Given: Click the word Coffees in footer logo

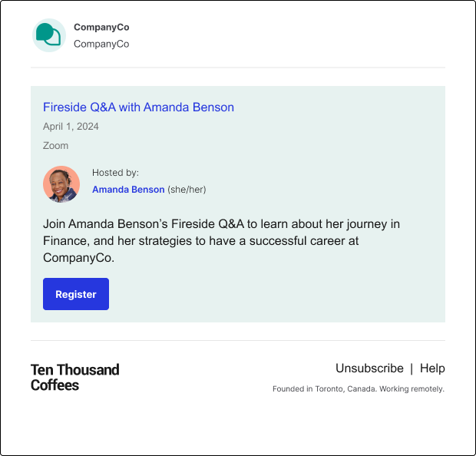Looking at the screenshot, I should click(x=55, y=385).
